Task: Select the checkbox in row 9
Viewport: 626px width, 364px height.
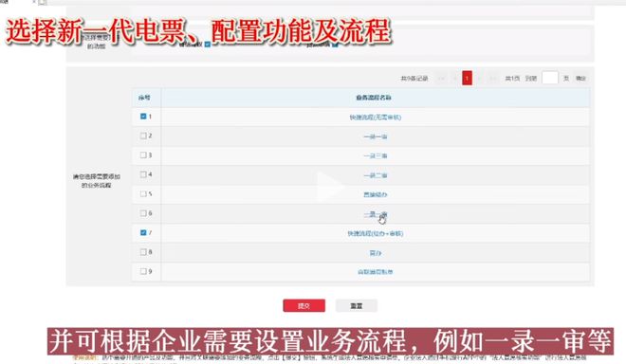Action: 143,271
